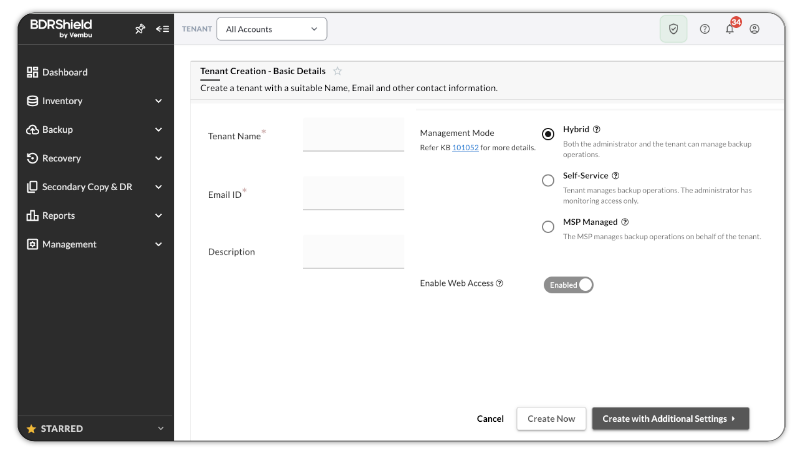Click Recovery circular arrow icon
800x453 pixels.
(x=32, y=158)
